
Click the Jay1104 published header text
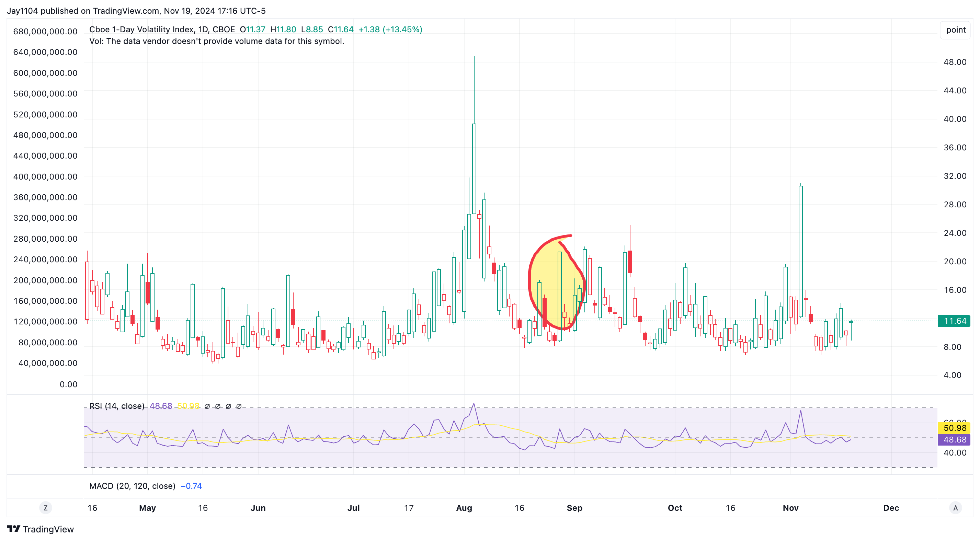[x=136, y=11]
